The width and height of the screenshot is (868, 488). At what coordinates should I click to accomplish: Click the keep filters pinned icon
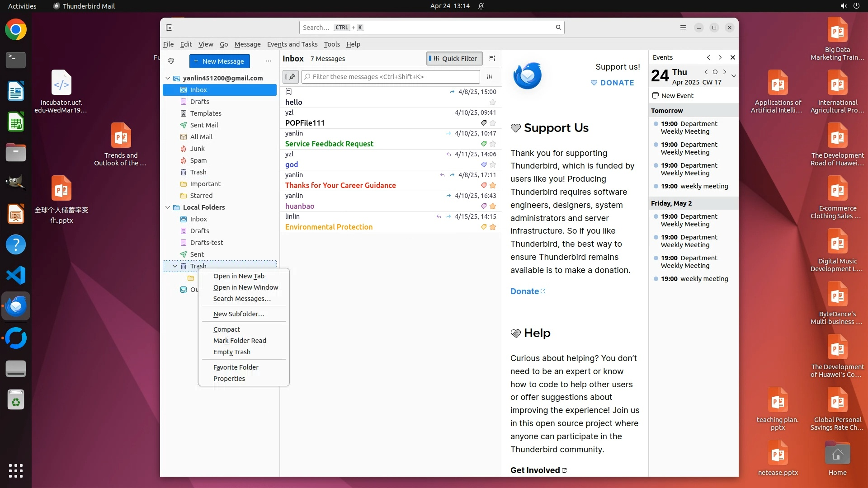291,77
